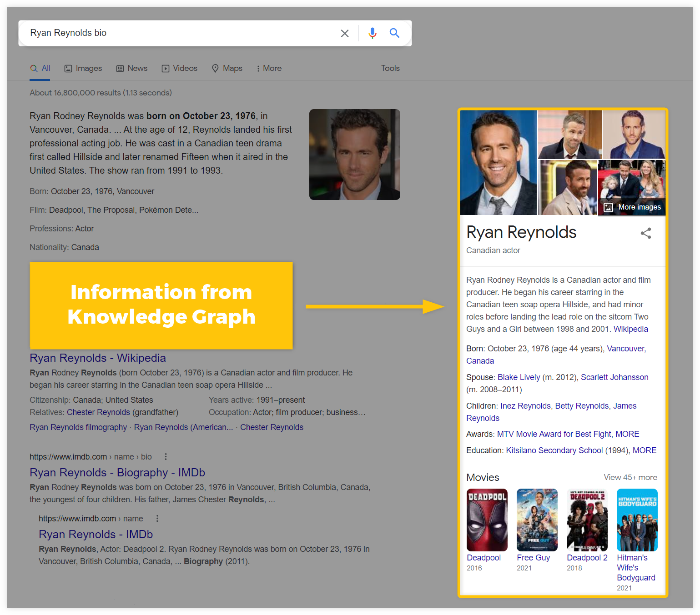This screenshot has height=615, width=700.
Task: Open the Maps tab
Action: pyautogui.click(x=227, y=69)
